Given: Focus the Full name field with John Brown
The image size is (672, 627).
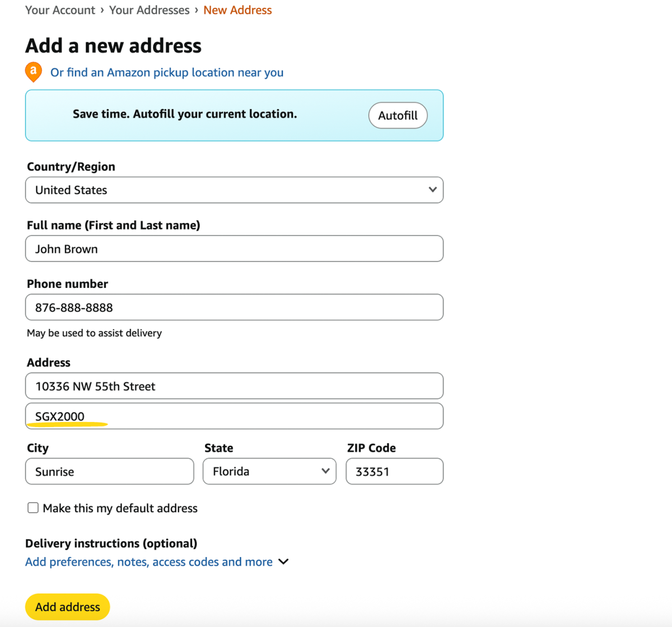Looking at the screenshot, I should 234,249.
